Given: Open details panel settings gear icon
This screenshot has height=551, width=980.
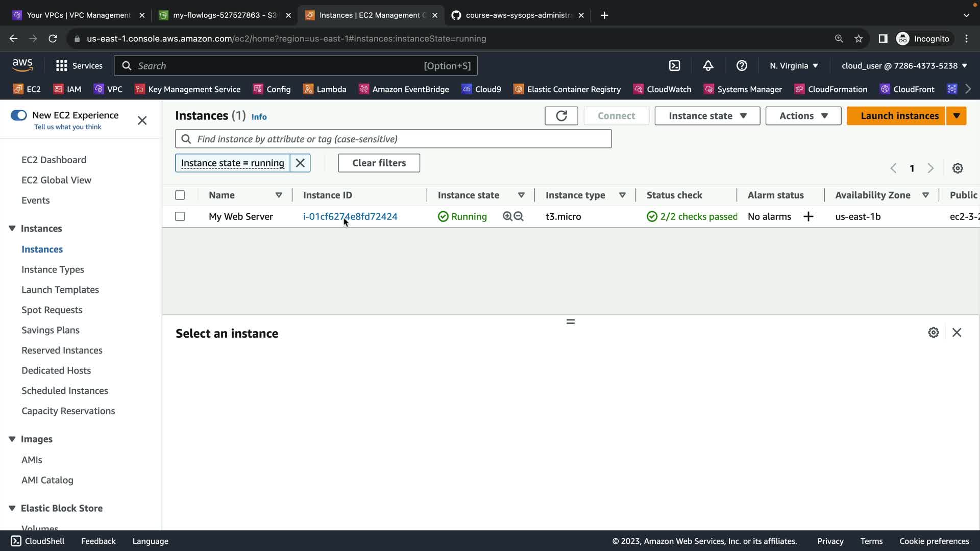Looking at the screenshot, I should 933,333.
